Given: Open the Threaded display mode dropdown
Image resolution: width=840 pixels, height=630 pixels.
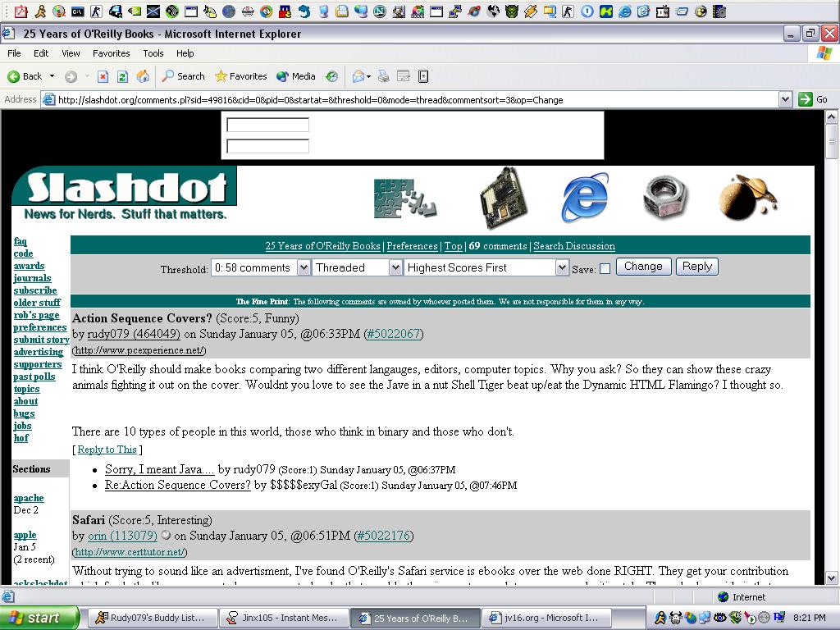Looking at the screenshot, I should tap(395, 267).
